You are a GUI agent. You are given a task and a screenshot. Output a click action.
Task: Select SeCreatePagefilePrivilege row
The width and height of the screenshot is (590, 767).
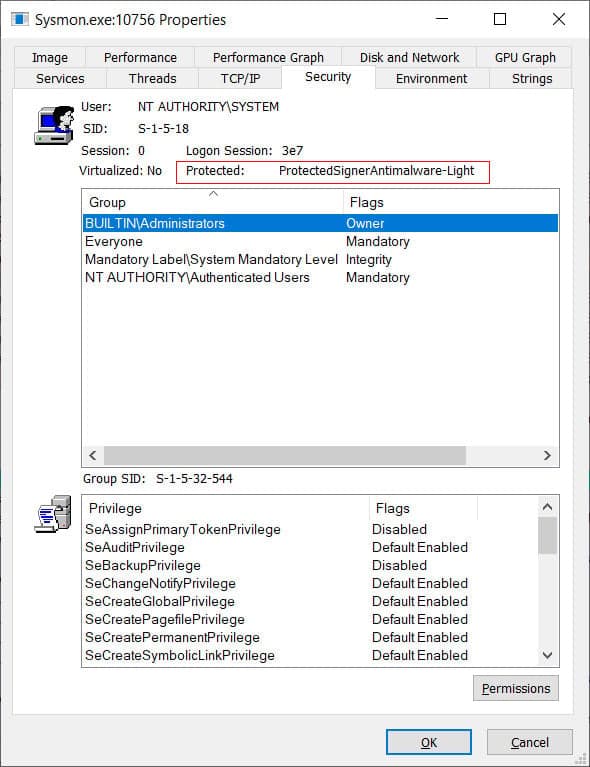click(x=310, y=619)
